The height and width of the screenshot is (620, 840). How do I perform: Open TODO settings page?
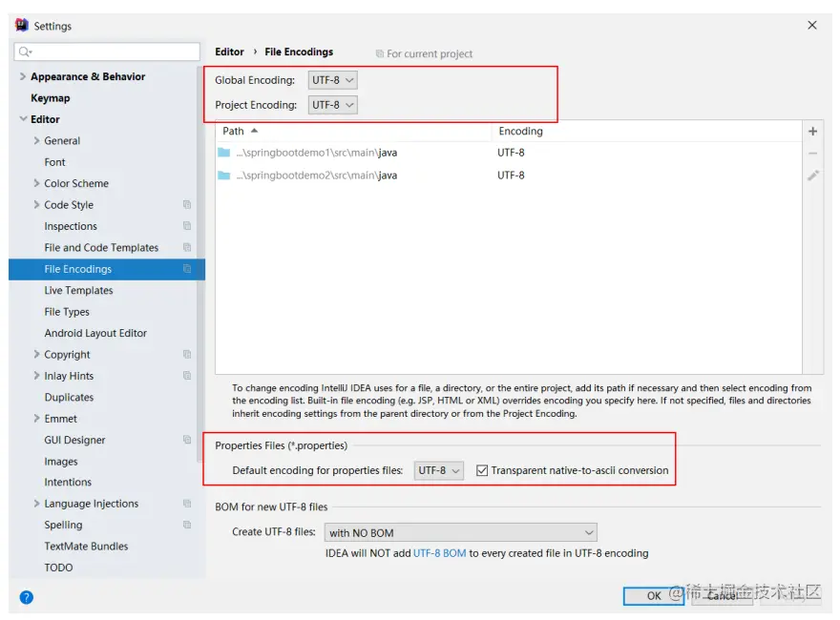click(x=58, y=568)
